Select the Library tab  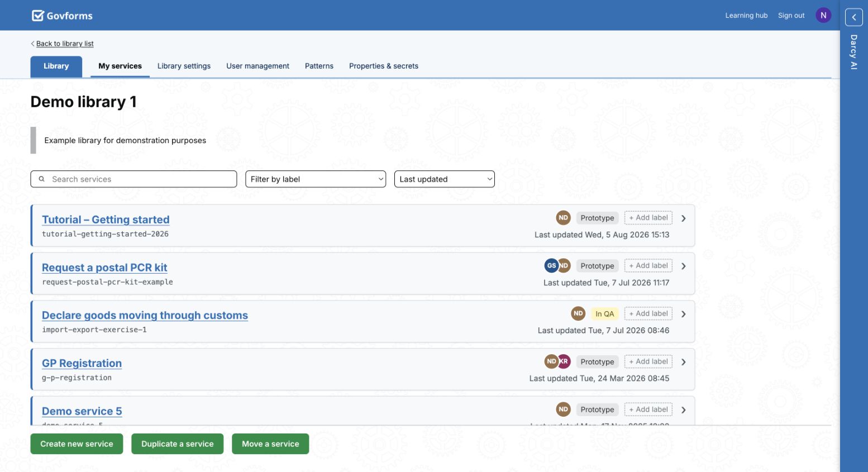56,66
